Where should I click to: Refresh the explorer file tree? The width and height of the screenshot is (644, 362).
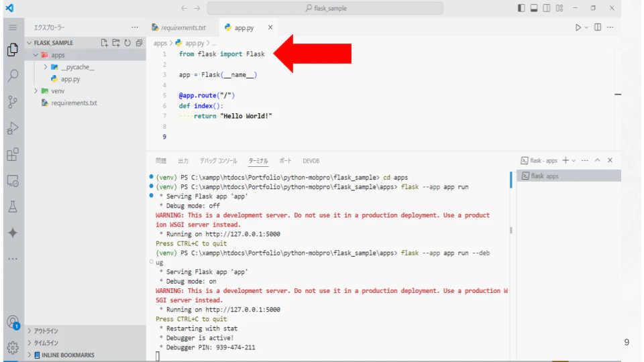pyautogui.click(x=127, y=43)
